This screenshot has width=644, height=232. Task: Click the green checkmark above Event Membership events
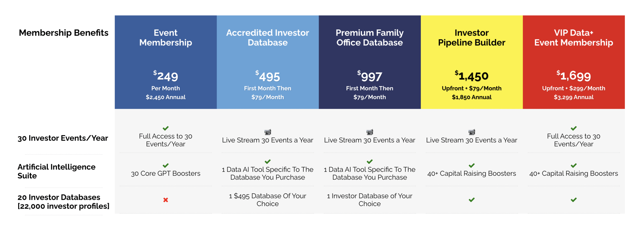[165, 128]
